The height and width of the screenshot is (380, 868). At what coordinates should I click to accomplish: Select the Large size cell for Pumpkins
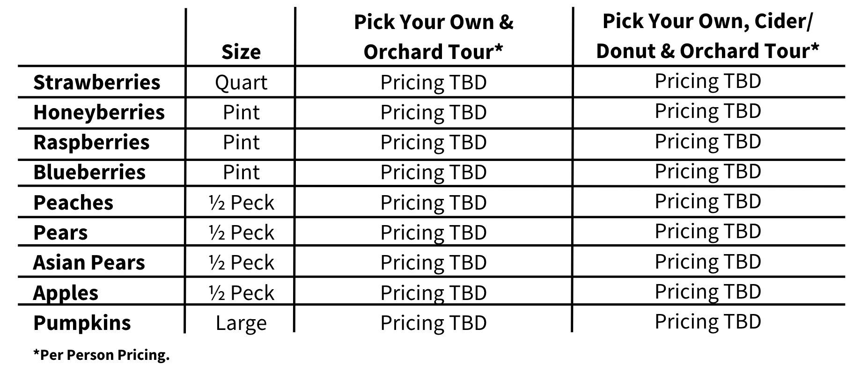point(241,323)
